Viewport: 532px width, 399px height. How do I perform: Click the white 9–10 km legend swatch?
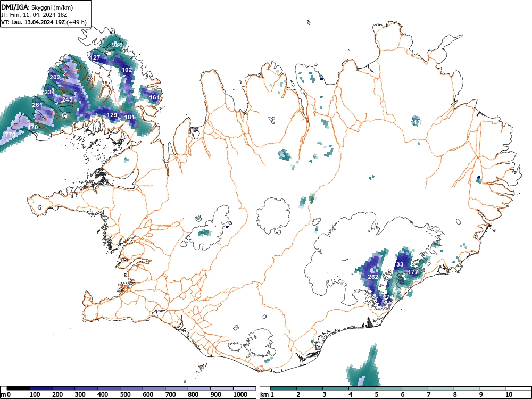(492, 388)
